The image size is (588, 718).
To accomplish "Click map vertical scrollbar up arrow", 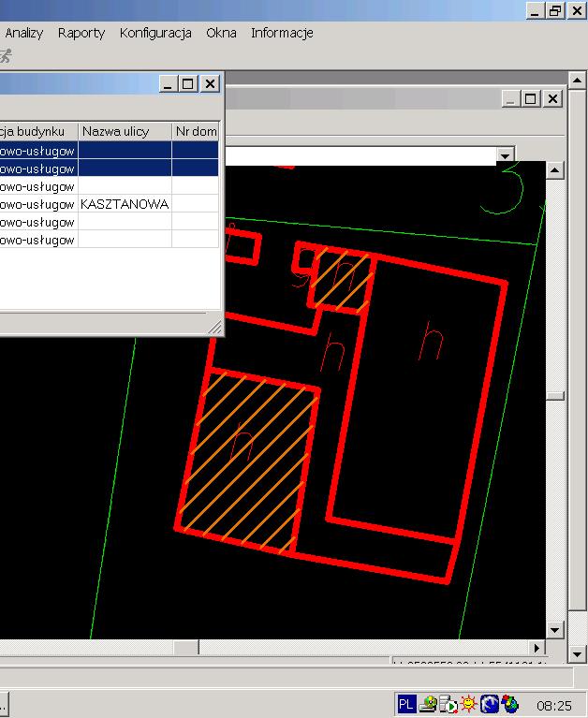I will [554, 170].
